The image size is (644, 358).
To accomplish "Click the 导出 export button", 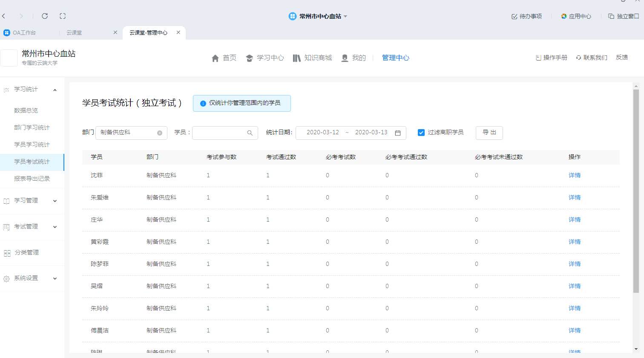I will [x=489, y=133].
